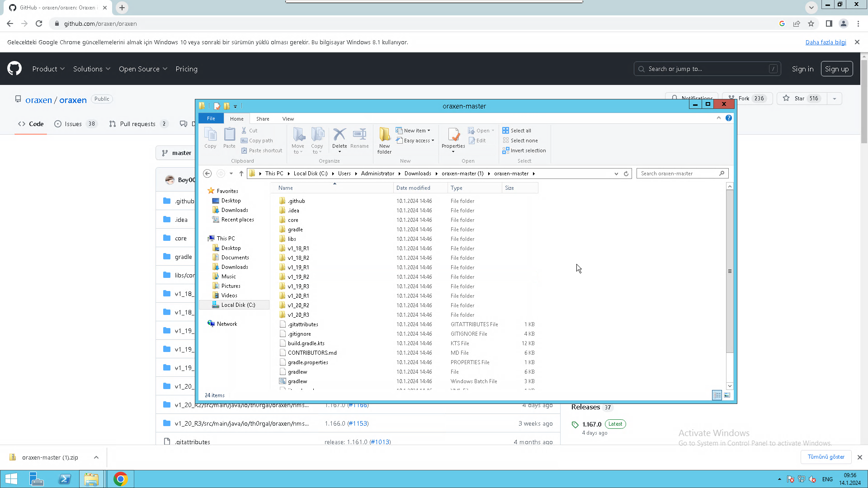Star the oraxen repository
This screenshot has height=488, width=868.
point(802,99)
